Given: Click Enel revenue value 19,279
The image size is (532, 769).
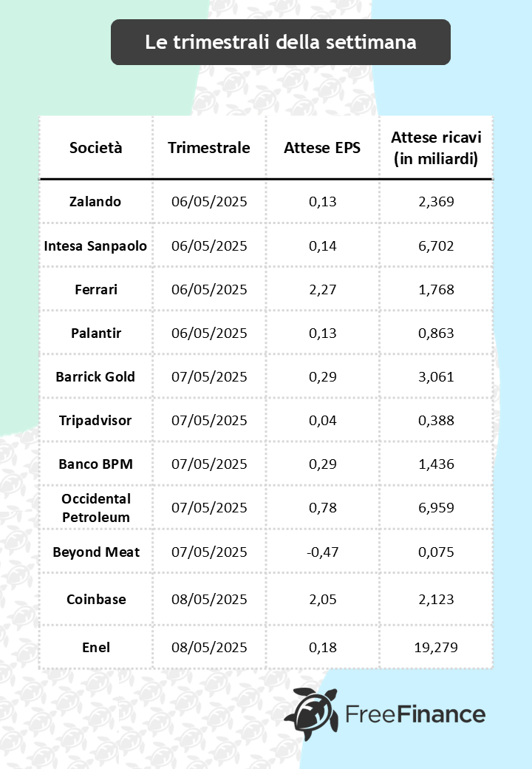Looking at the screenshot, I should (434, 647).
